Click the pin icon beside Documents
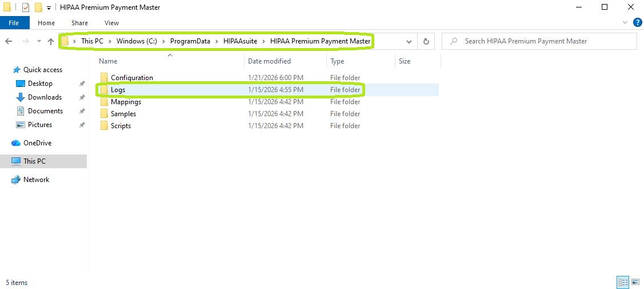Viewport: 644px width, 289px height. pos(82,111)
